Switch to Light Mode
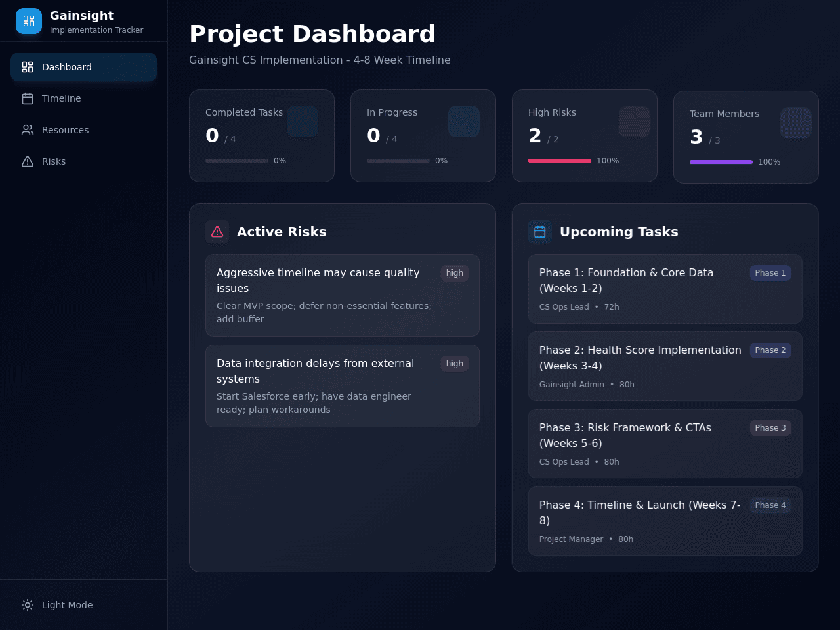Screen dimensions: 840x630 pyautogui.click(x=83, y=605)
